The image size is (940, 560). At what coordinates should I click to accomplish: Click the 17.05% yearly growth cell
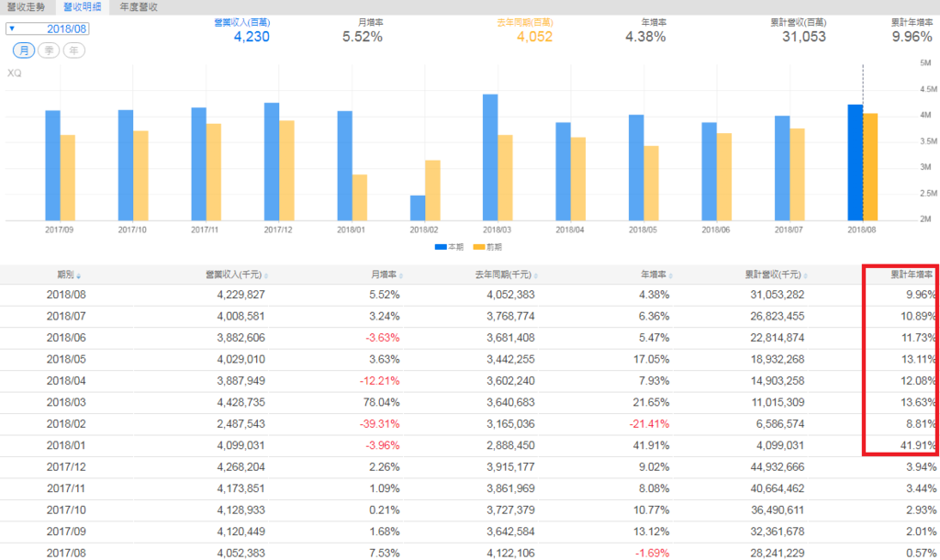(651, 360)
